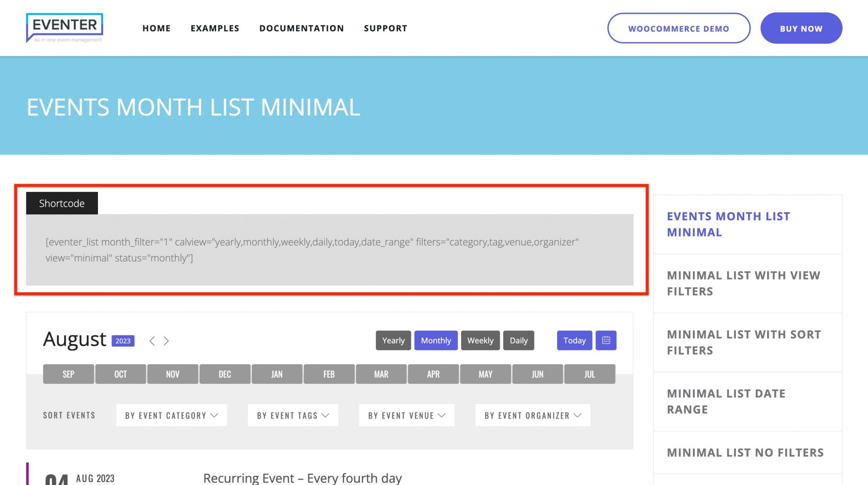Select the NOV month tab

click(x=172, y=374)
